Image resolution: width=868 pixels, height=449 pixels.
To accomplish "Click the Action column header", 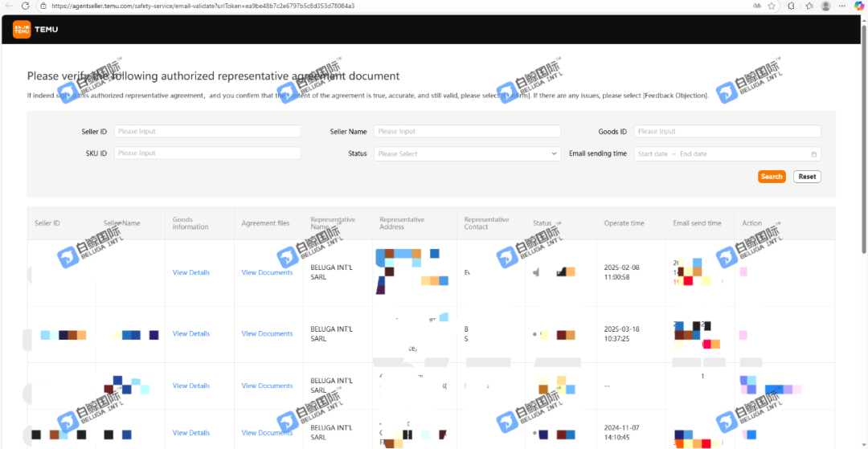I will 751,223.
